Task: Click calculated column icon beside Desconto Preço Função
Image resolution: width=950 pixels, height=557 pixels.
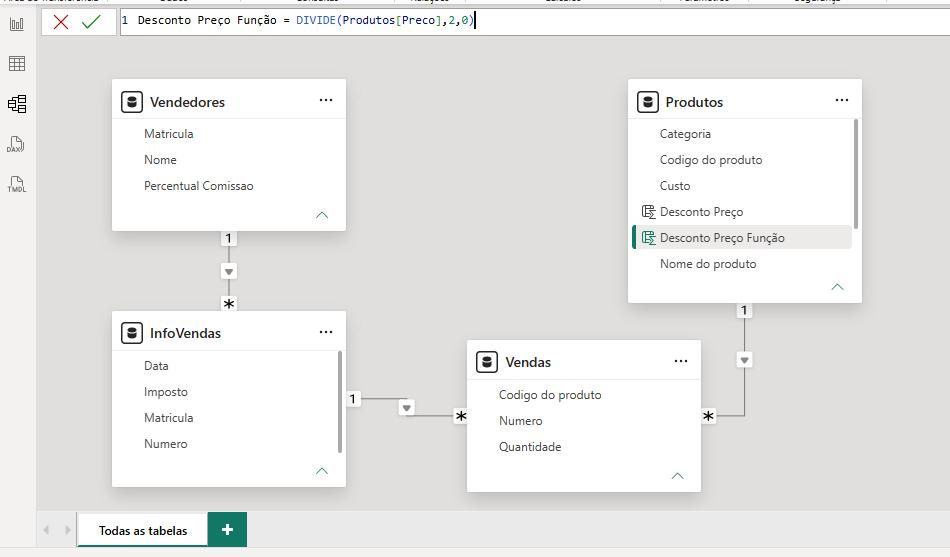Action: coord(648,238)
